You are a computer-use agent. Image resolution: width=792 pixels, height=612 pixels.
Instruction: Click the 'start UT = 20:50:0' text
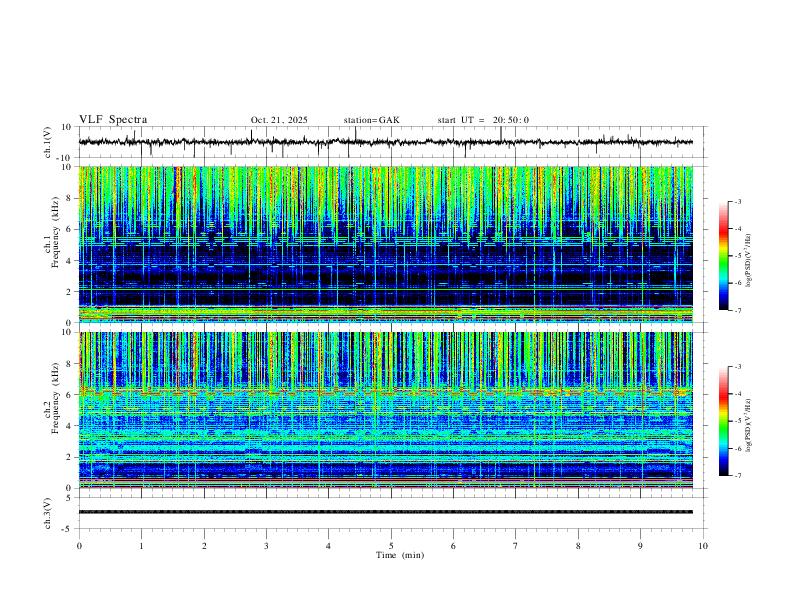click(x=483, y=120)
